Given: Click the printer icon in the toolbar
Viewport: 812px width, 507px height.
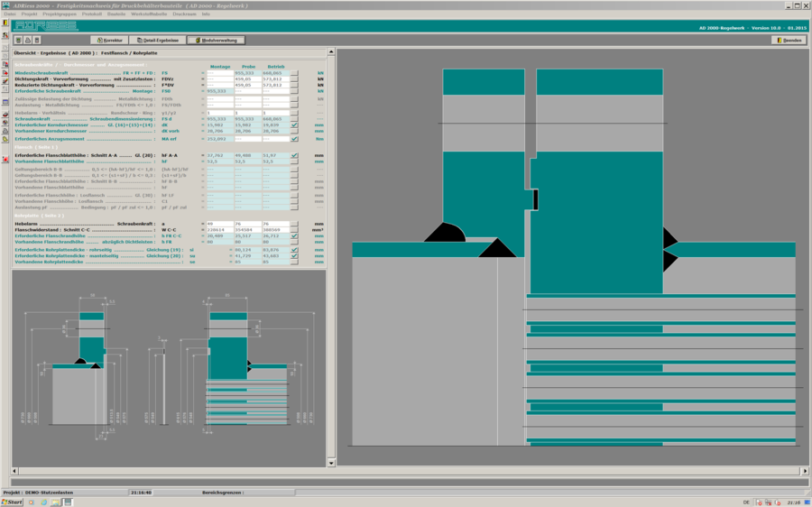Looking at the screenshot, I should click(x=28, y=41).
